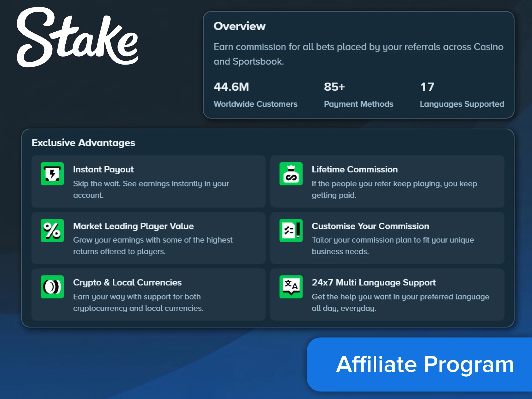Click the 'Earn commission for all bets' description
This screenshot has width=532, height=399.
click(359, 54)
